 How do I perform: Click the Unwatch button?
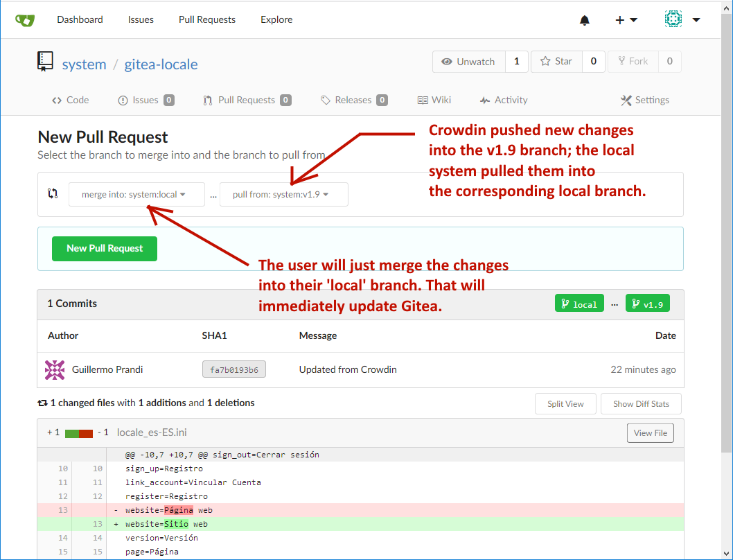pyautogui.click(x=469, y=62)
